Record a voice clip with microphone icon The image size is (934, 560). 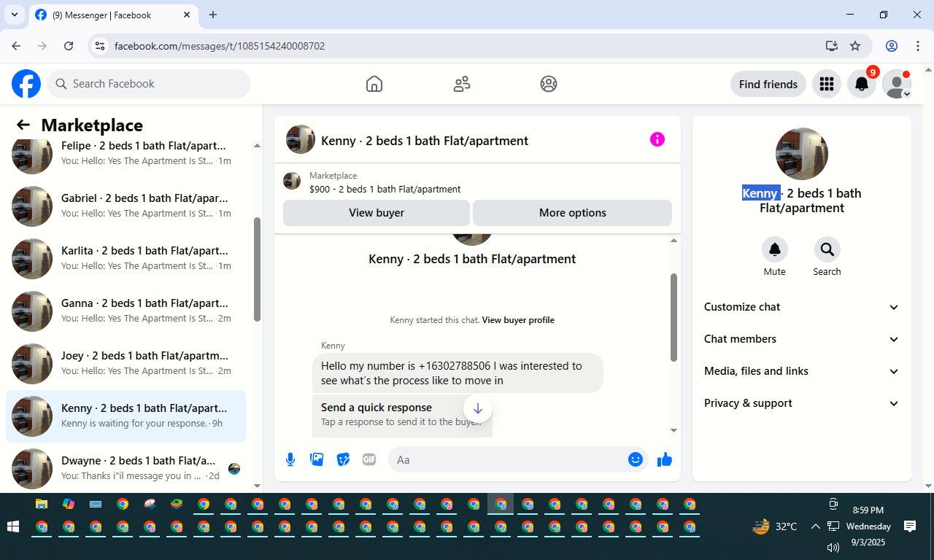coord(290,459)
